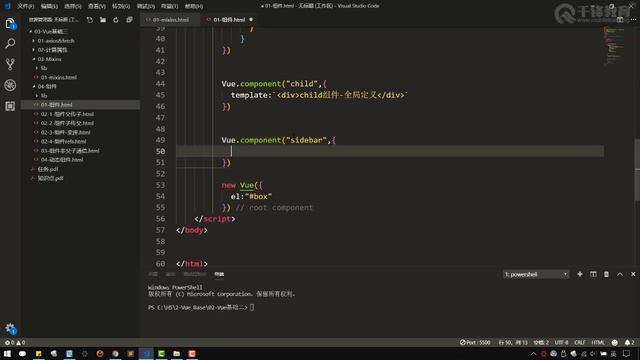The height and width of the screenshot is (360, 640).
Task: Open the Extensions view in activity bar
Action: point(10,106)
